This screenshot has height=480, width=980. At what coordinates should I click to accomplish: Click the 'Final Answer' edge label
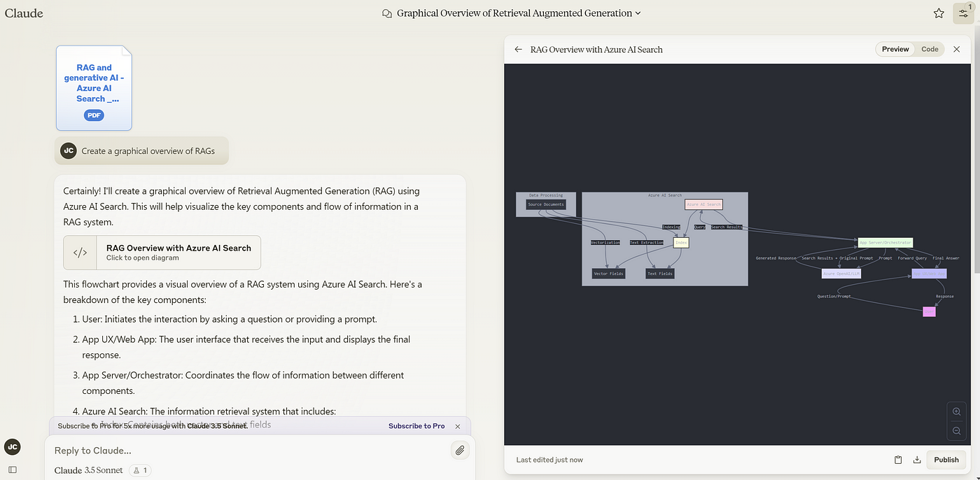point(946,258)
